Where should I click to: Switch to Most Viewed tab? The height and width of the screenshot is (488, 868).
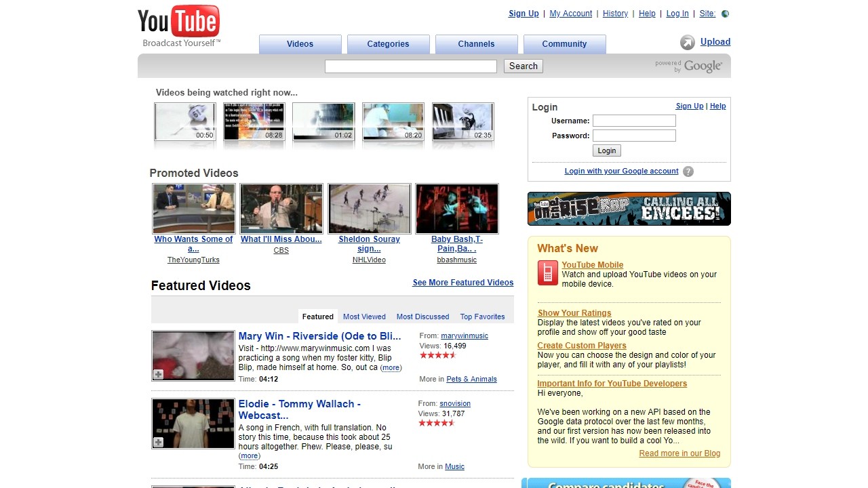point(364,317)
